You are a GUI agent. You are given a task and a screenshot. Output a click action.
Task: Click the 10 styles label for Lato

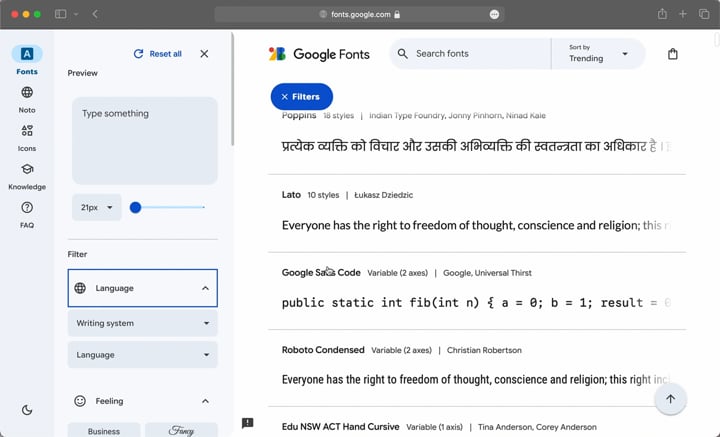(323, 195)
